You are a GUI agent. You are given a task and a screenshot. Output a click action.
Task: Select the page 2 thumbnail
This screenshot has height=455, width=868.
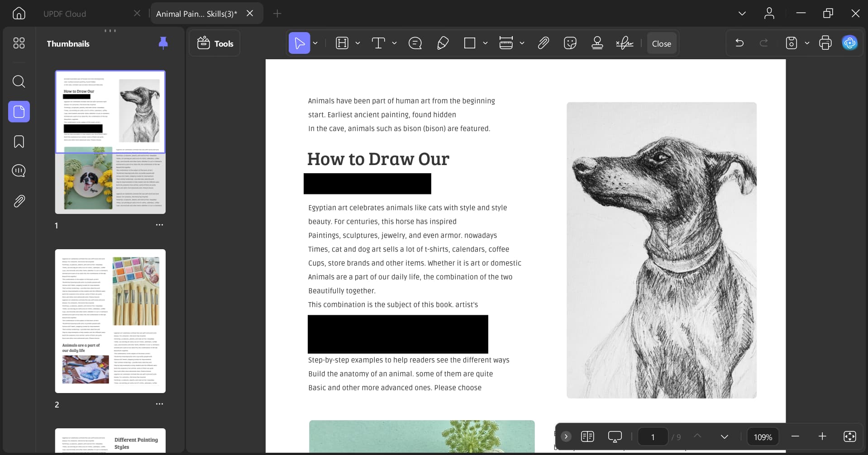point(110,321)
